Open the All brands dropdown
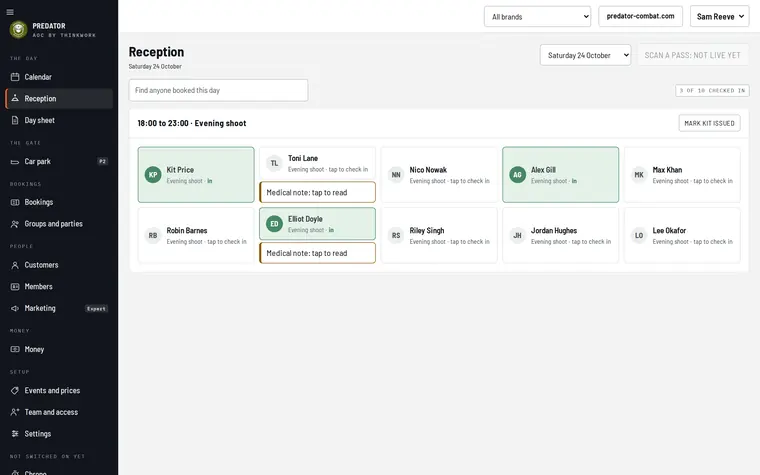This screenshot has width=760, height=475. tap(537, 16)
